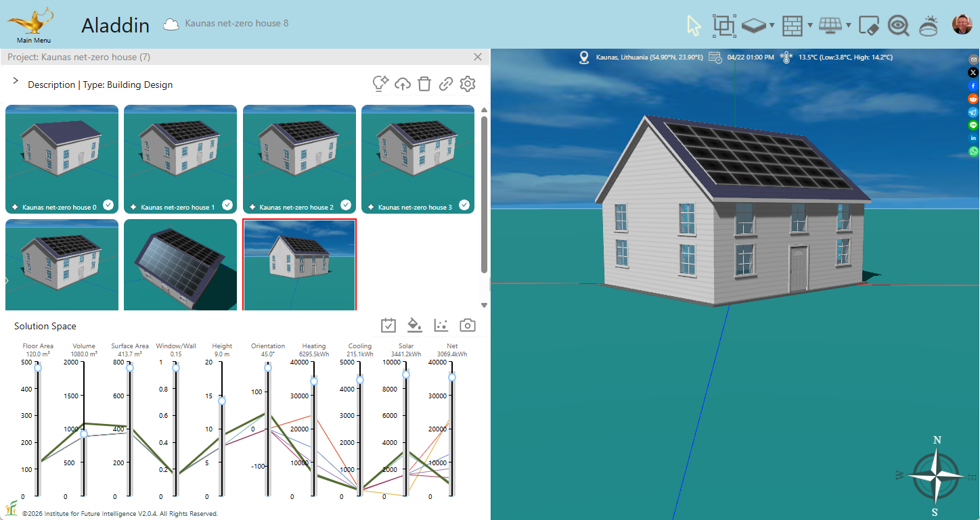980x520 pixels.
Task: Expand the project Description chevron
Action: (16, 80)
